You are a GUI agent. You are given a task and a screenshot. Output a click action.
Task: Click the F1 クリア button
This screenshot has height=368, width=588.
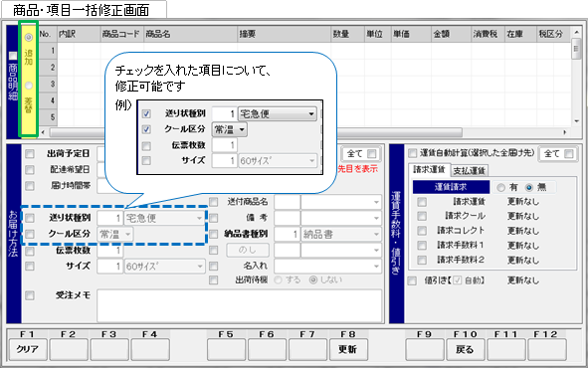pyautogui.click(x=28, y=350)
